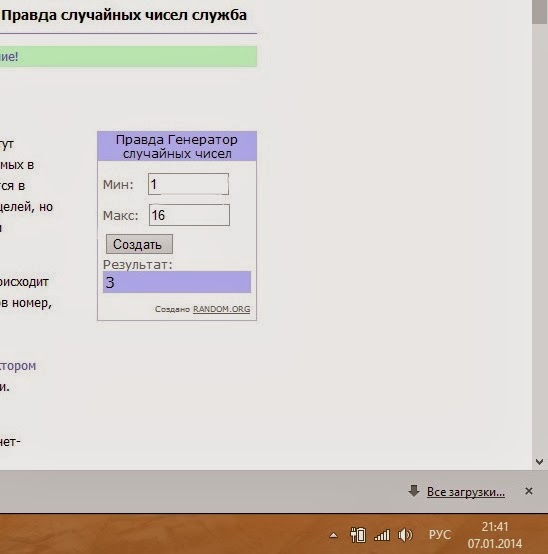
Task: Close the downloads bar
Action: pyautogui.click(x=529, y=491)
